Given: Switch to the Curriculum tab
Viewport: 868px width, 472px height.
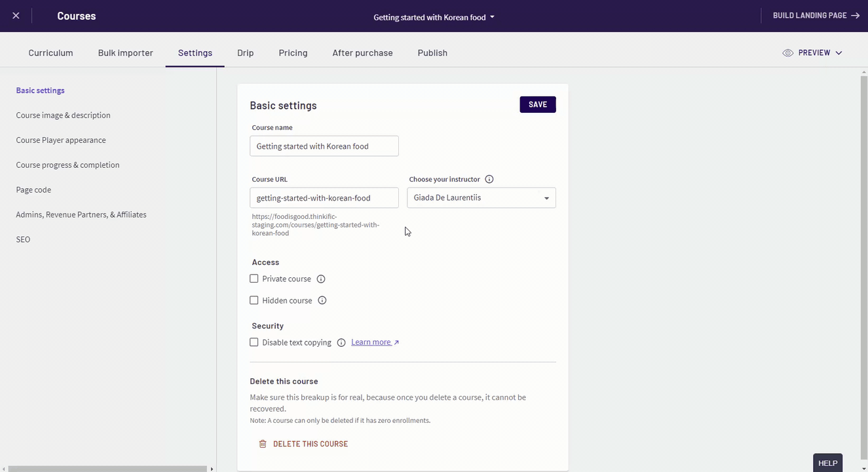Looking at the screenshot, I should (50, 53).
